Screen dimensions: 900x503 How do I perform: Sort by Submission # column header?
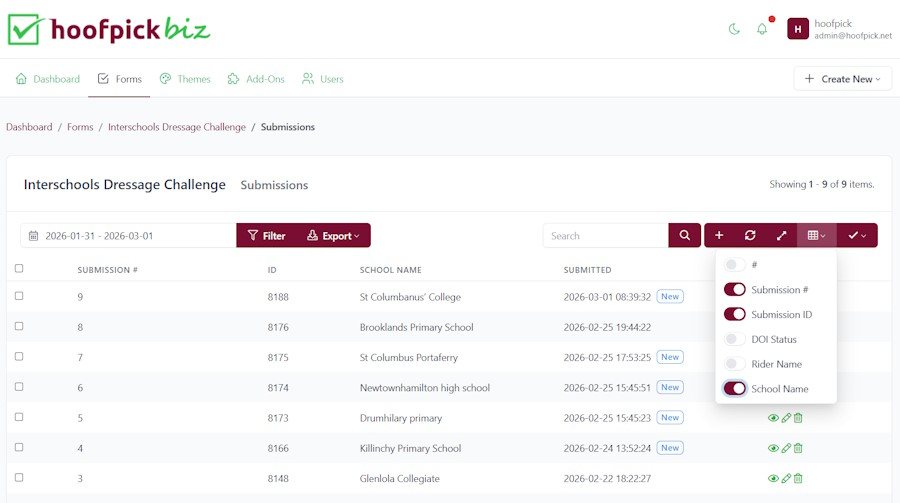pos(107,270)
